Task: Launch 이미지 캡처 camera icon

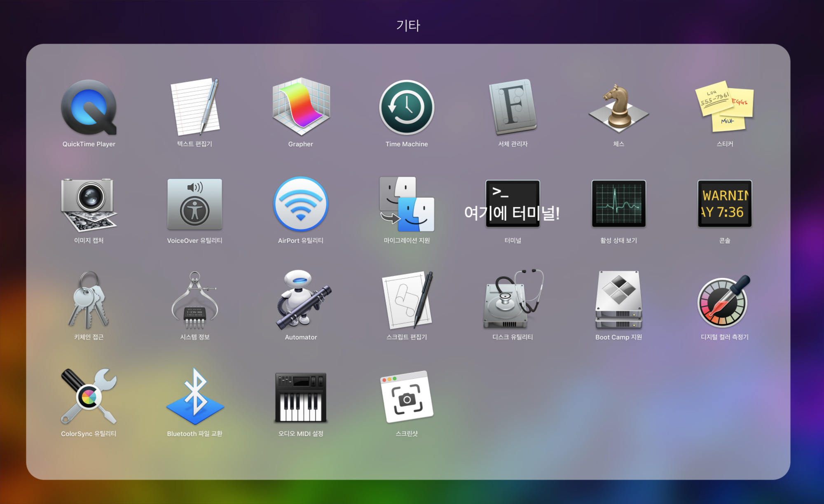Action: tap(89, 205)
